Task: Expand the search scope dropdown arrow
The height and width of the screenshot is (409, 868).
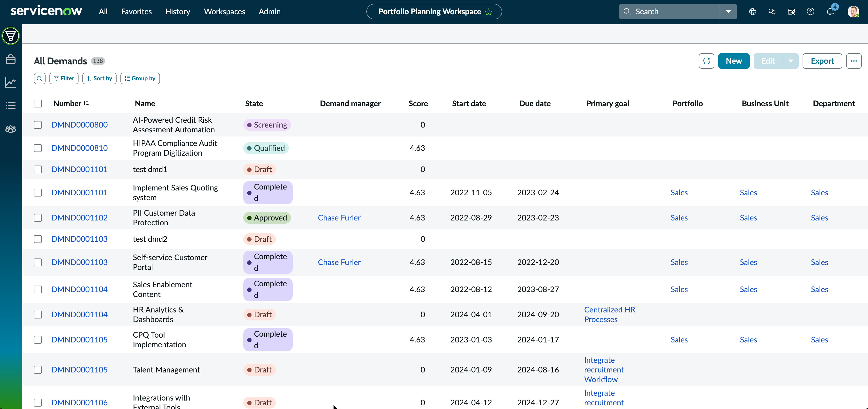Action: click(x=728, y=12)
